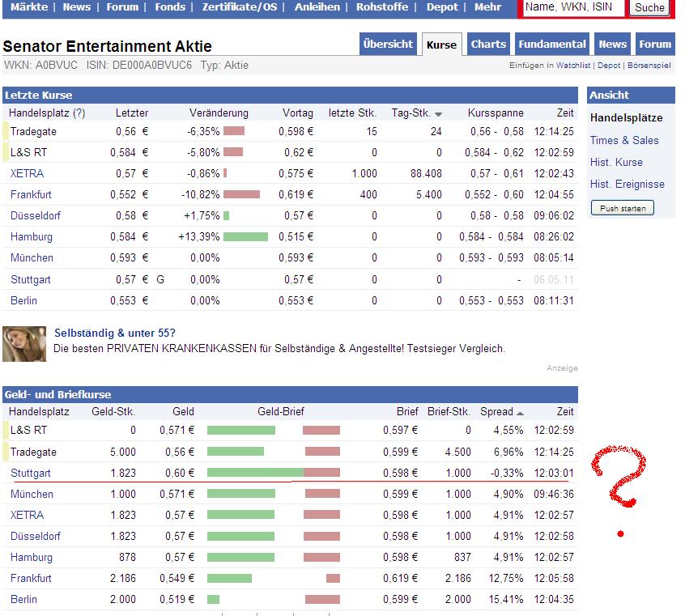Click L&S RT row in Geld- und Briefkurse
Image resolution: width=685 pixels, height=616 pixels.
290,431
